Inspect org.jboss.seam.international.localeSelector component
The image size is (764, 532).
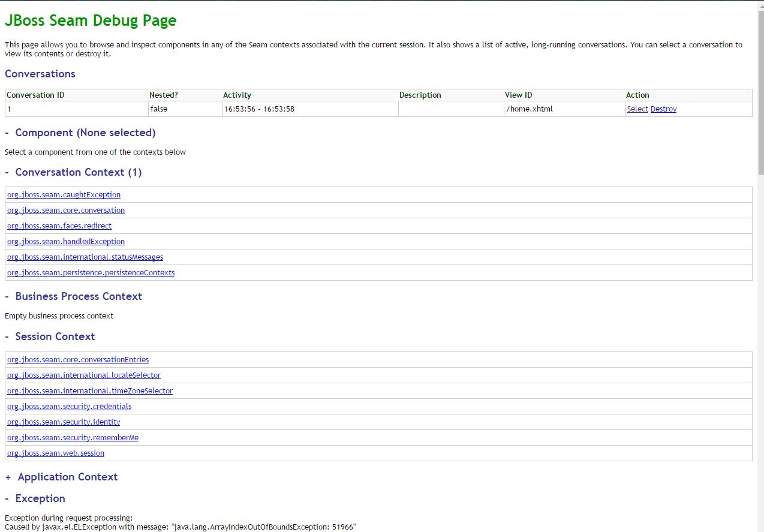[84, 375]
